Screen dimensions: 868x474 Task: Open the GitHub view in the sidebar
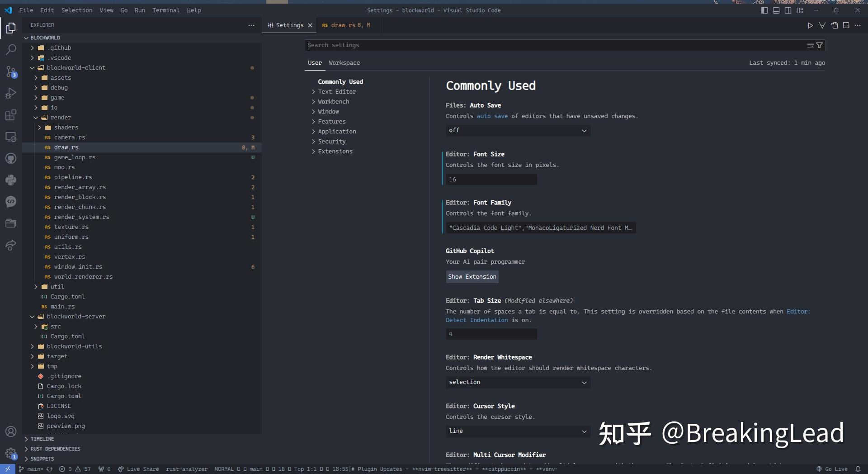click(11, 158)
